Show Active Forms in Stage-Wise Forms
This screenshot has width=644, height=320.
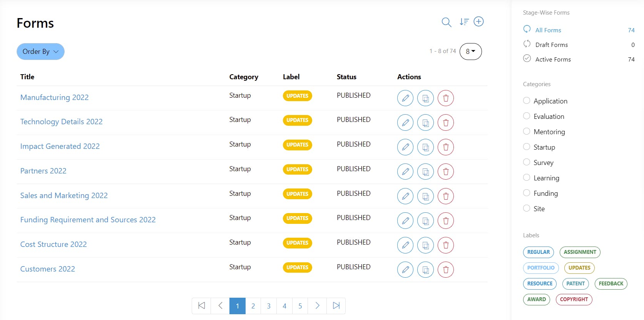tap(553, 59)
